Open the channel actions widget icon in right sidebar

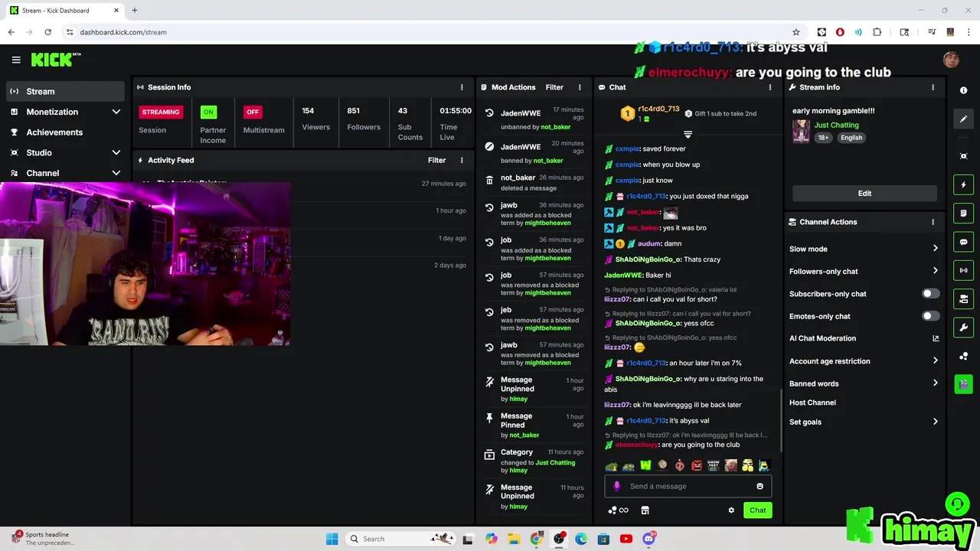point(963,298)
